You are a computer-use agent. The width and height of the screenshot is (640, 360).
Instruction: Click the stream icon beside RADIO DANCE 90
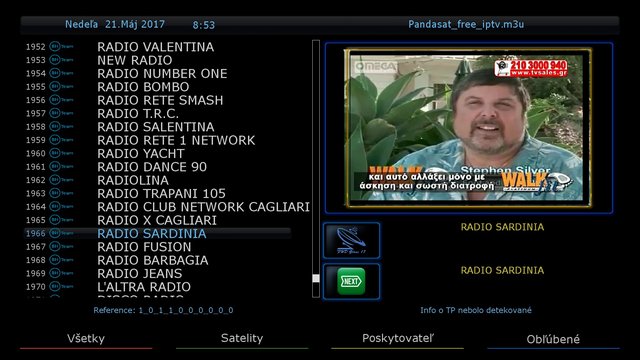click(61, 167)
